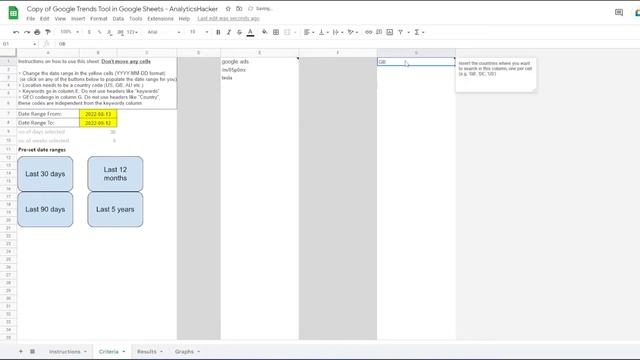Click the Insert chart icon
The width and height of the screenshot is (640, 360).
pyautogui.click(x=390, y=32)
